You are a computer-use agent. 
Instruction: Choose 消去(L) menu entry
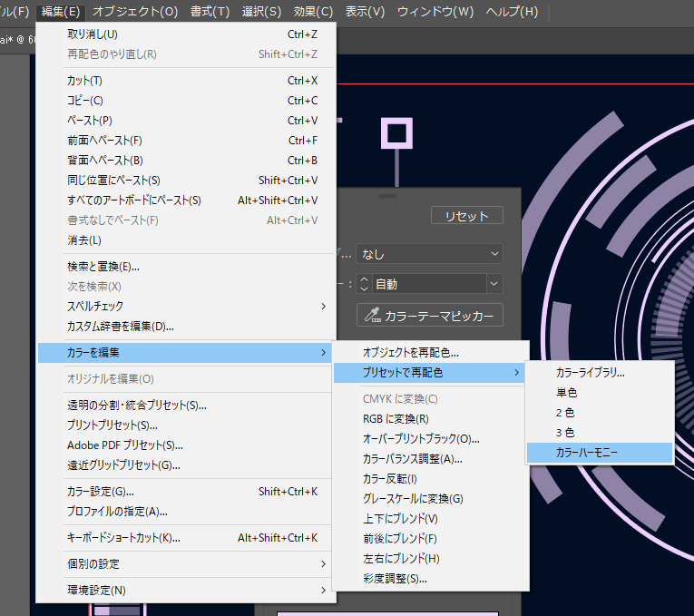pos(186,240)
